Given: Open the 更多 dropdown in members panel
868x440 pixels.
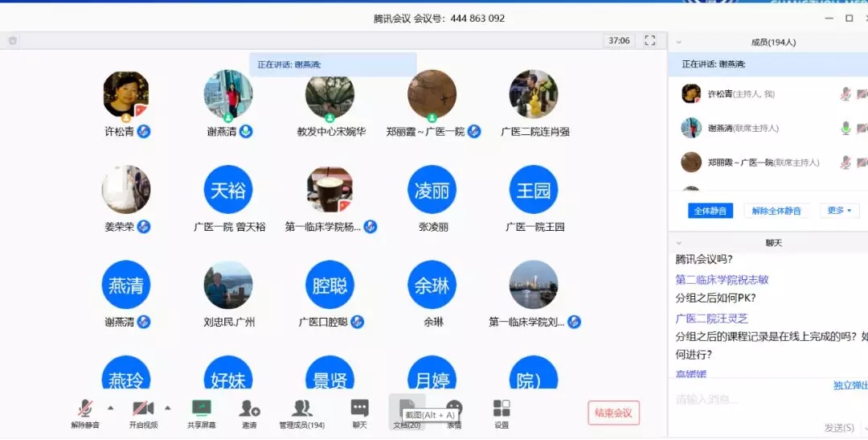Looking at the screenshot, I should coord(839,211).
